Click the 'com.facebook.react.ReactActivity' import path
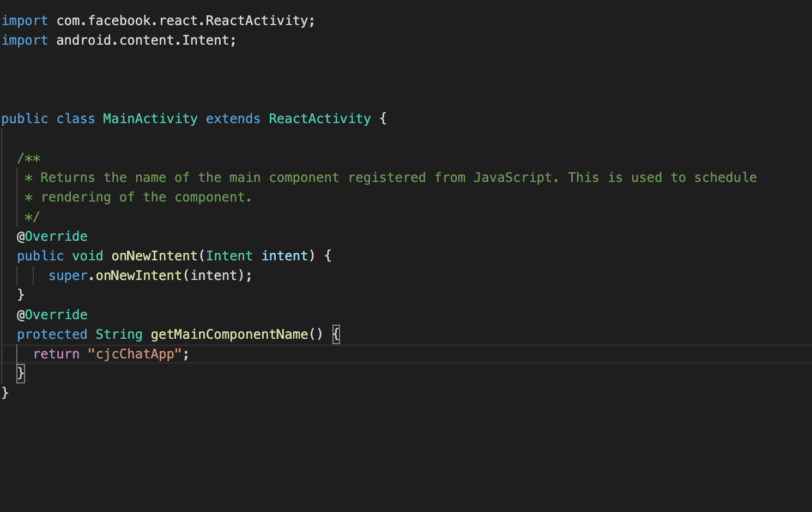812x512 pixels. coord(182,21)
